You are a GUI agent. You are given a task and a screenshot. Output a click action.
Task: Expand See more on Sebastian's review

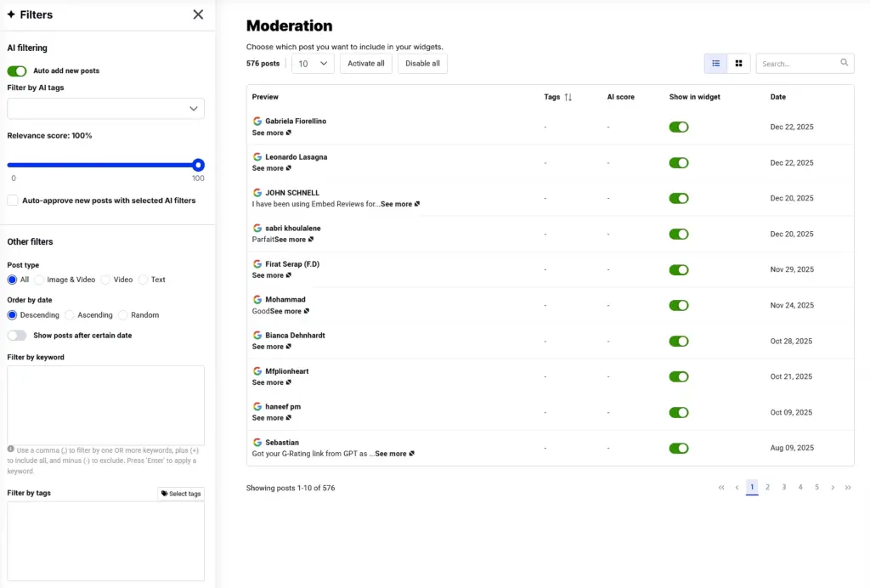(393, 453)
